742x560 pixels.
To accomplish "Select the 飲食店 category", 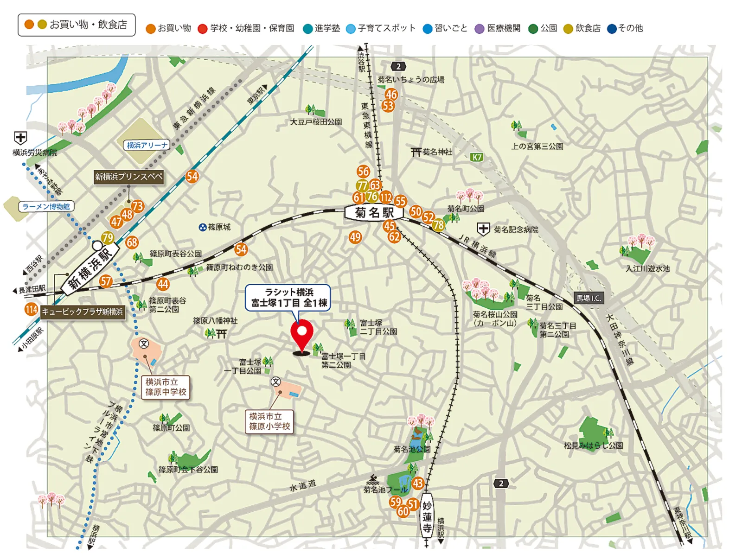I will pyautogui.click(x=582, y=28).
